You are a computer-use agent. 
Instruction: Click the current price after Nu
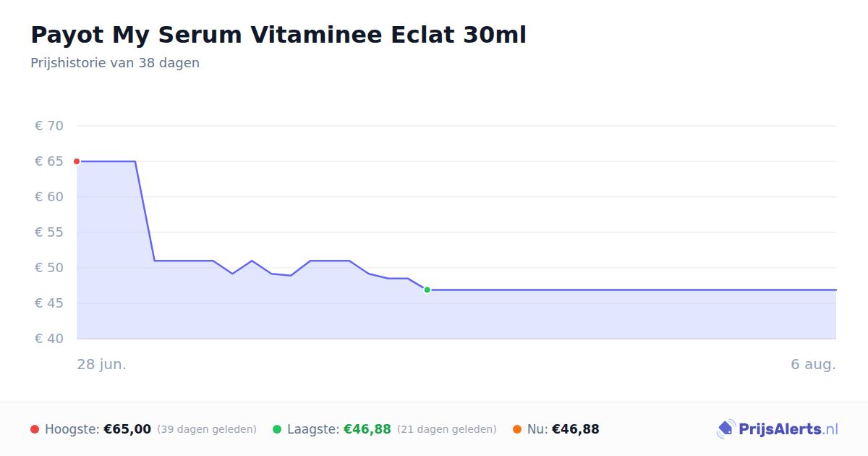[576, 429]
